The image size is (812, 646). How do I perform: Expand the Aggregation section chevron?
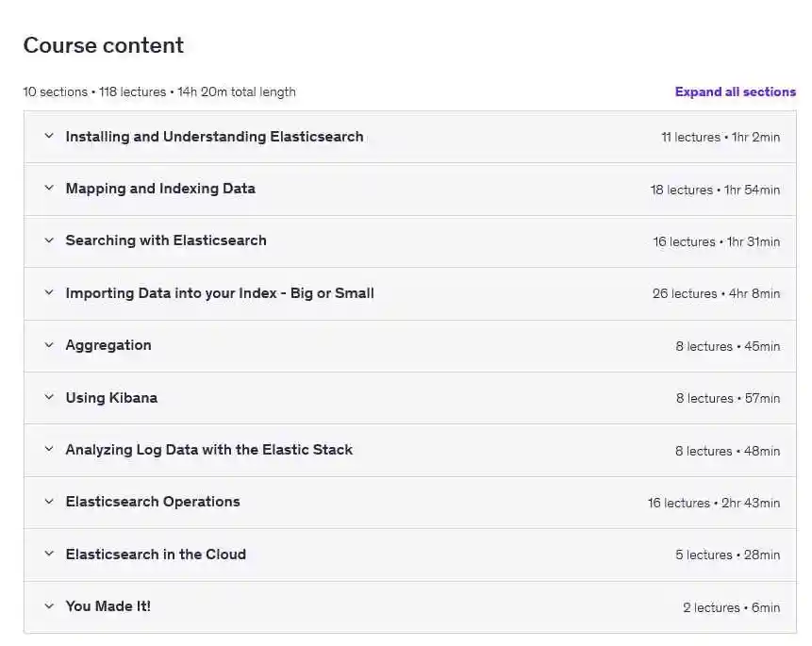point(49,345)
